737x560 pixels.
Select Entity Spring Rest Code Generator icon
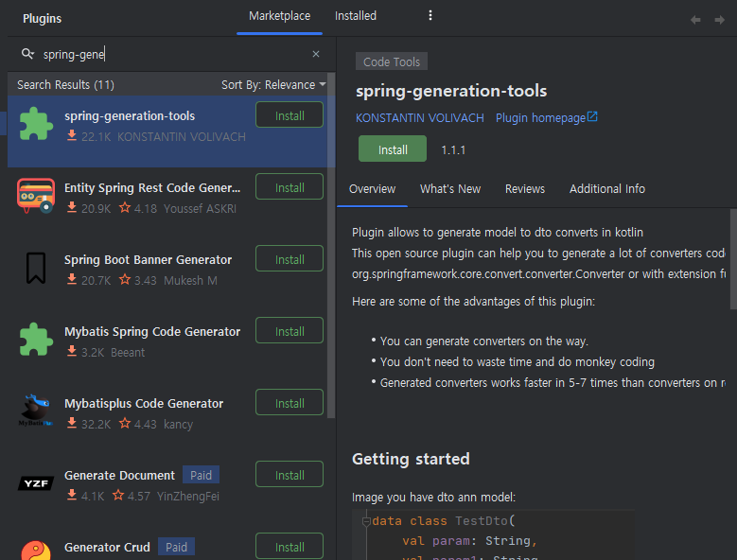(36, 196)
